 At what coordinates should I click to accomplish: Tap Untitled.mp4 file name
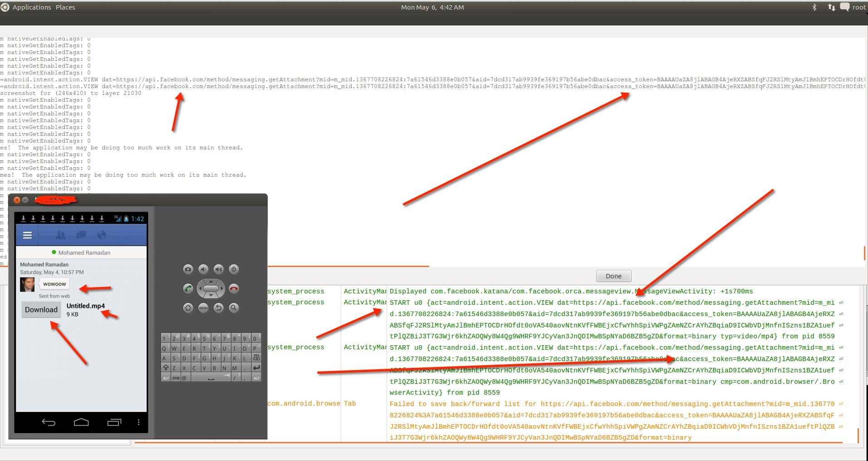86,306
